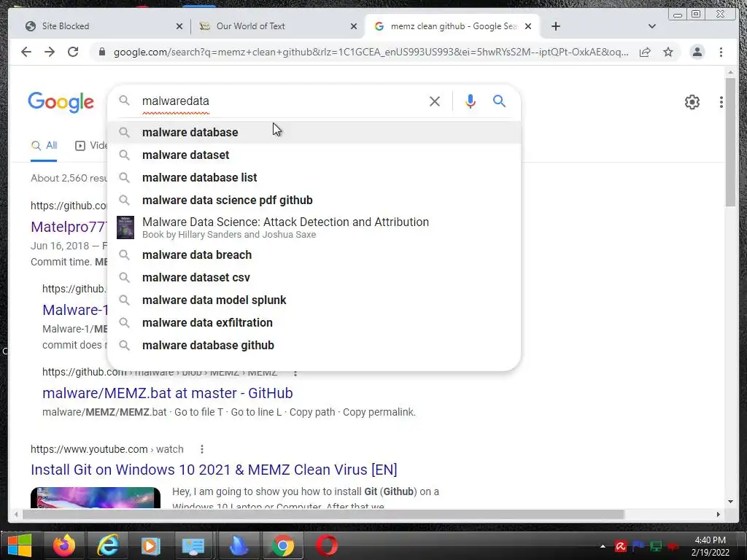
Task: Open the Malware-1 result link
Action: (x=75, y=310)
